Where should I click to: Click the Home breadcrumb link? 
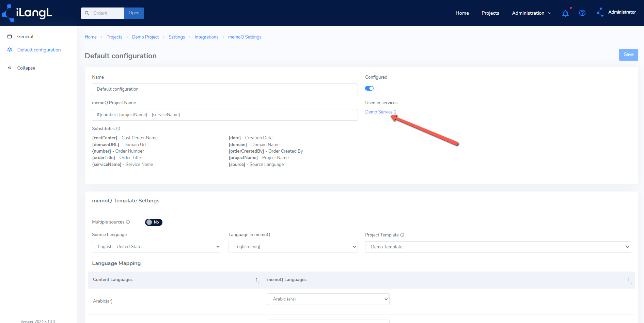tap(91, 37)
